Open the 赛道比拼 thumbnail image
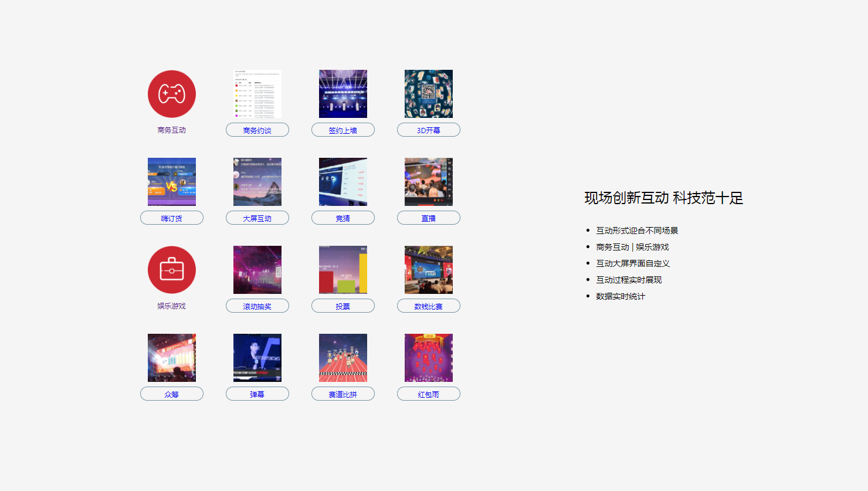 click(x=343, y=358)
